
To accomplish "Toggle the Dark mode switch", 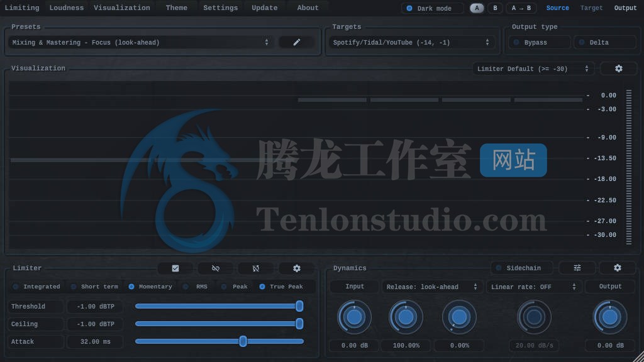I will coord(432,8).
